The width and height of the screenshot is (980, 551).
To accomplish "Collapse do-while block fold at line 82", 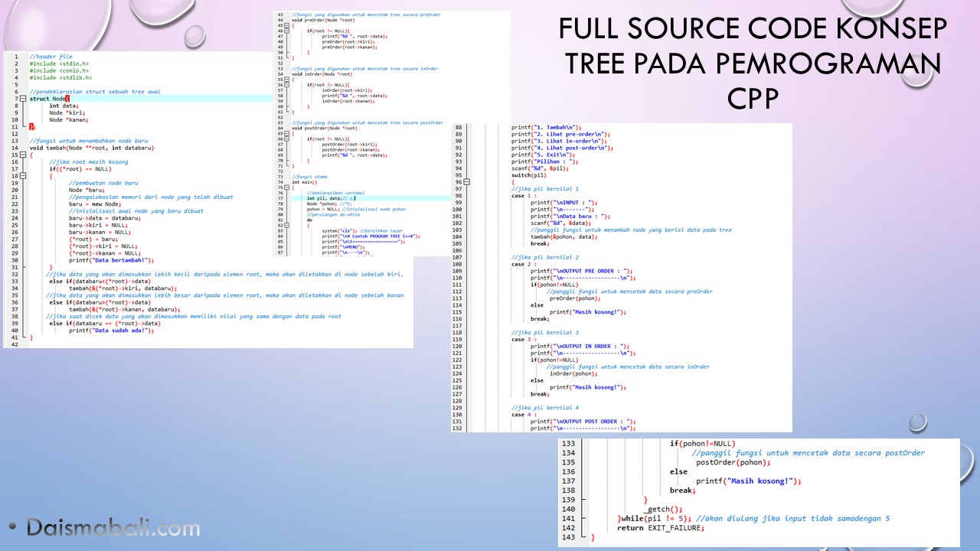I will 285,225.
